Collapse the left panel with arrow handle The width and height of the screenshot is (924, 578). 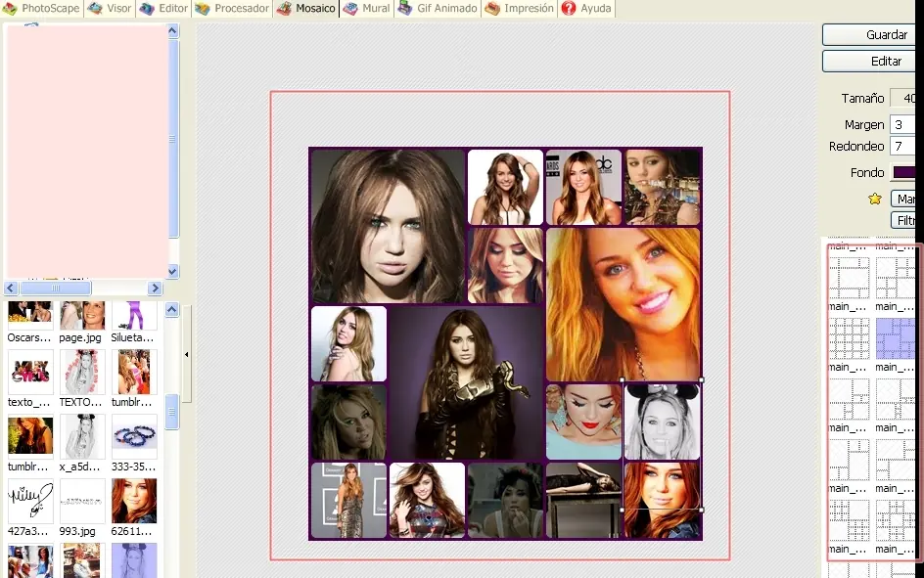(x=186, y=354)
